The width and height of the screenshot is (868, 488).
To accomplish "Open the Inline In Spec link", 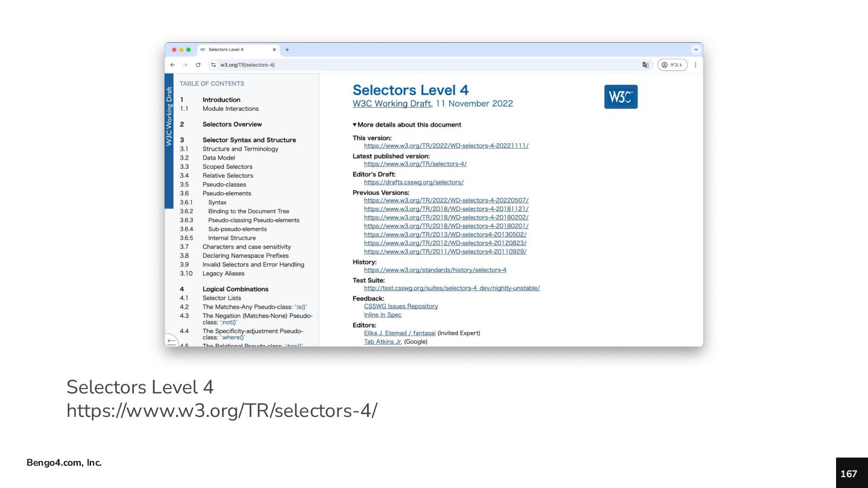I will click(x=383, y=315).
